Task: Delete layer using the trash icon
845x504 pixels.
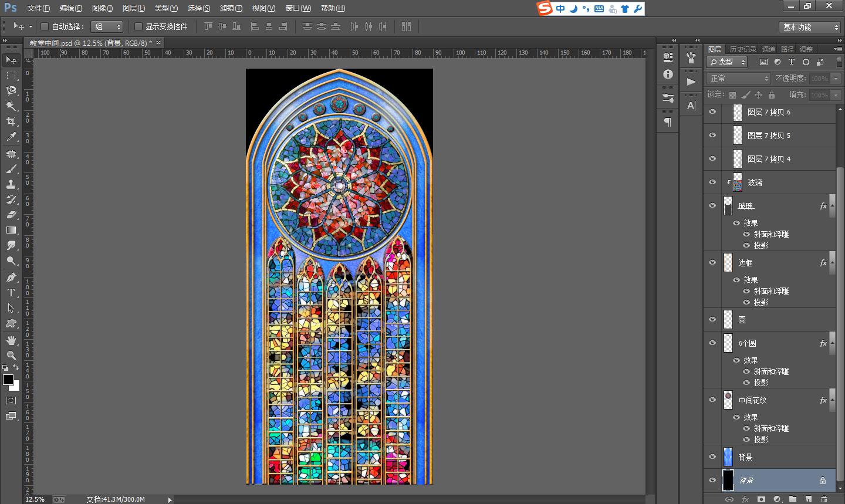Action: (x=824, y=499)
